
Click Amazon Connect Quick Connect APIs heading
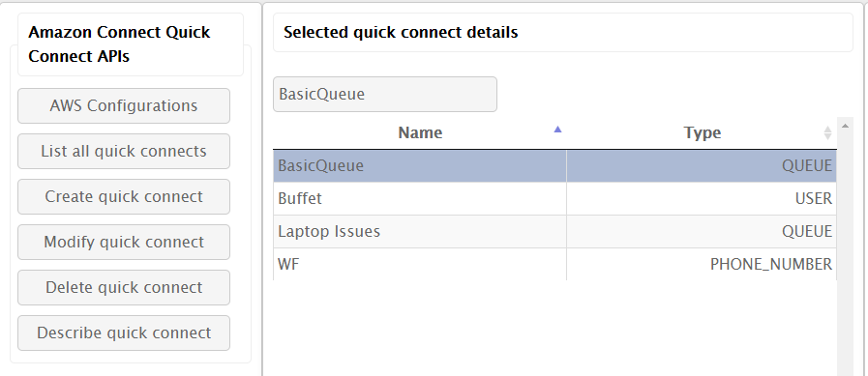pos(119,44)
